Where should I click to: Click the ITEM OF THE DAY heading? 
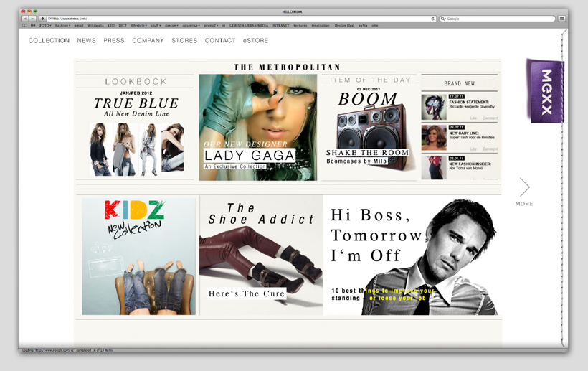371,80
